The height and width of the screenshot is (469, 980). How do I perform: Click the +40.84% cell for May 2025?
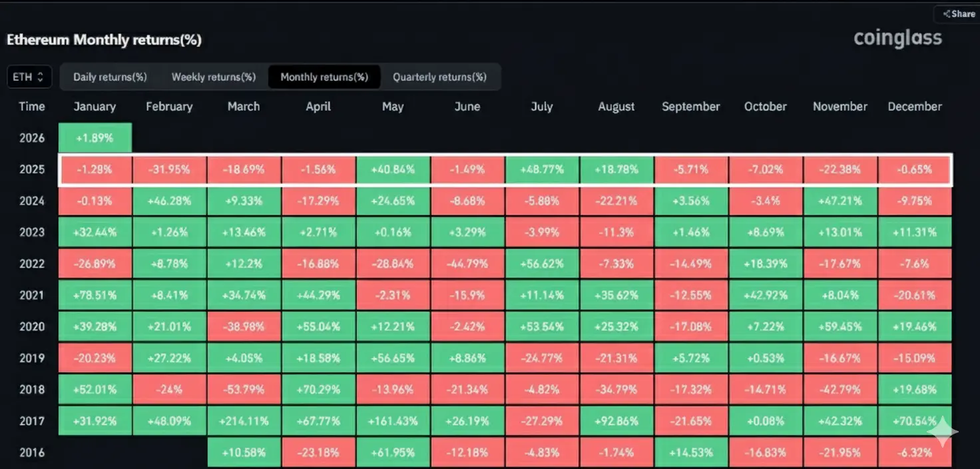click(x=393, y=169)
